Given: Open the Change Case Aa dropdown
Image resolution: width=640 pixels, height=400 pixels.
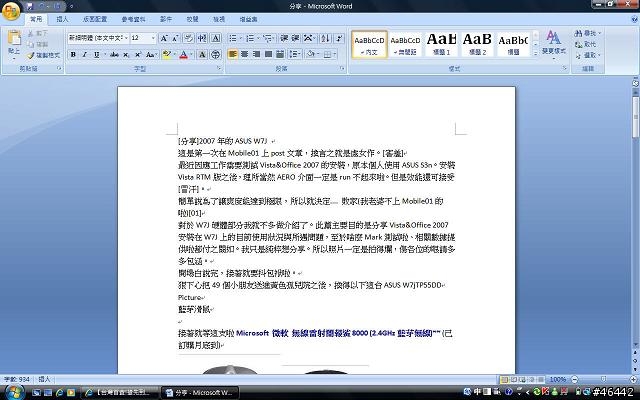Looking at the screenshot, I should click(x=151, y=55).
